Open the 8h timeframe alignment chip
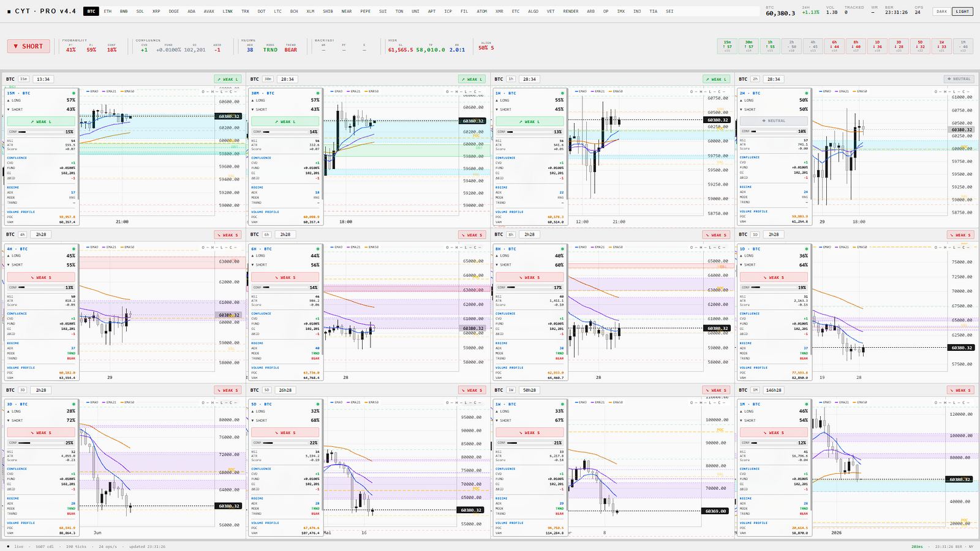This screenshot has height=551, width=980. [x=856, y=46]
